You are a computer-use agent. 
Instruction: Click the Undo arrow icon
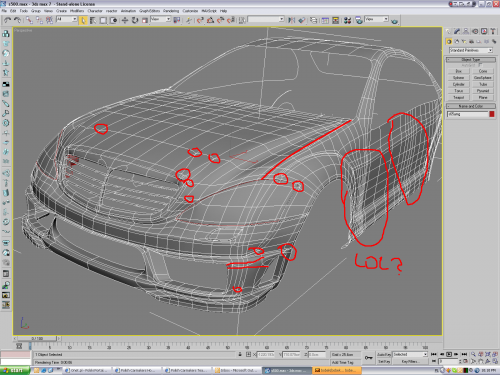coord(7,20)
